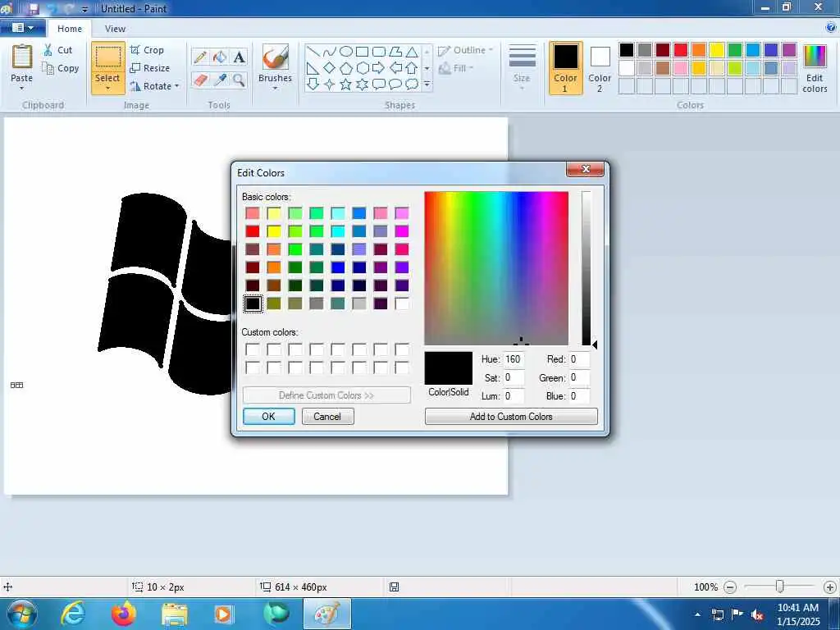
Task: Select the Color picker eyedropper tool
Action: [220, 80]
